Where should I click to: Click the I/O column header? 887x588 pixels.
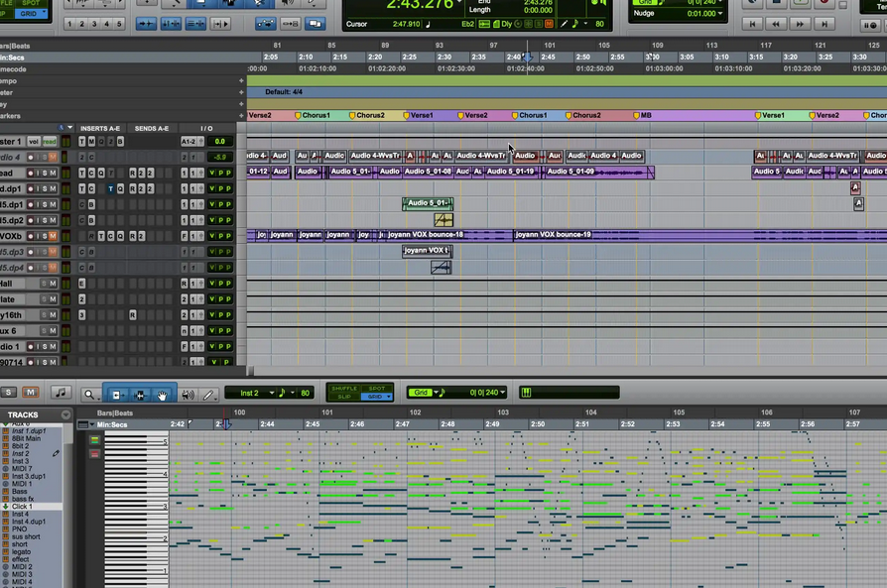pyautogui.click(x=206, y=128)
